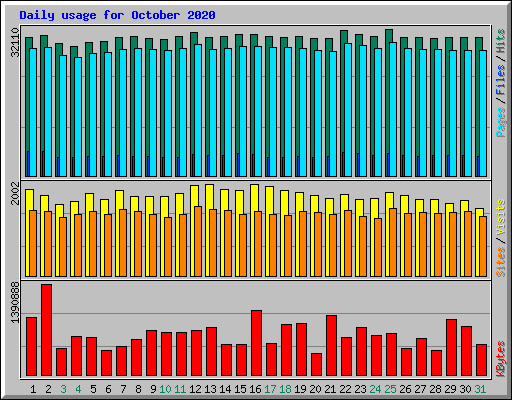Click the day 20 x-axis label
This screenshot has height=400, width=512.
pos(315,389)
